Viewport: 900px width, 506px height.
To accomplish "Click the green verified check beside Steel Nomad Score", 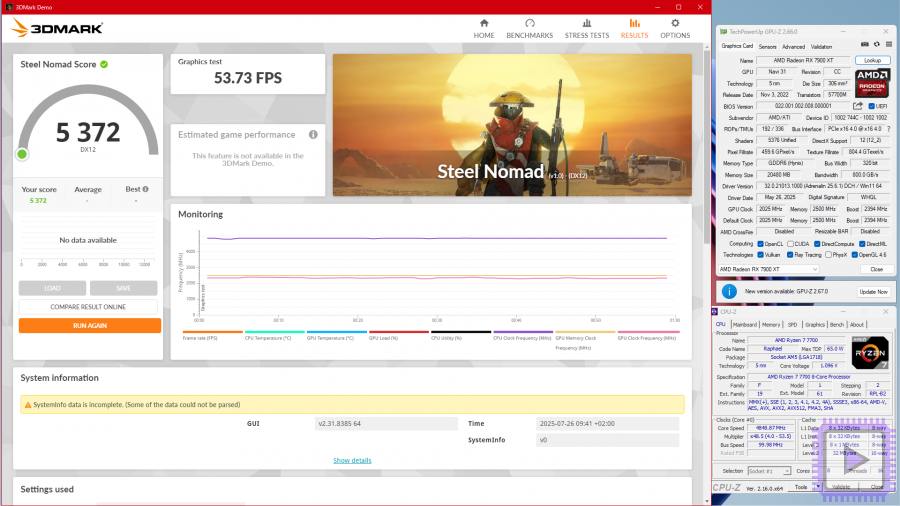I will pyautogui.click(x=104, y=64).
